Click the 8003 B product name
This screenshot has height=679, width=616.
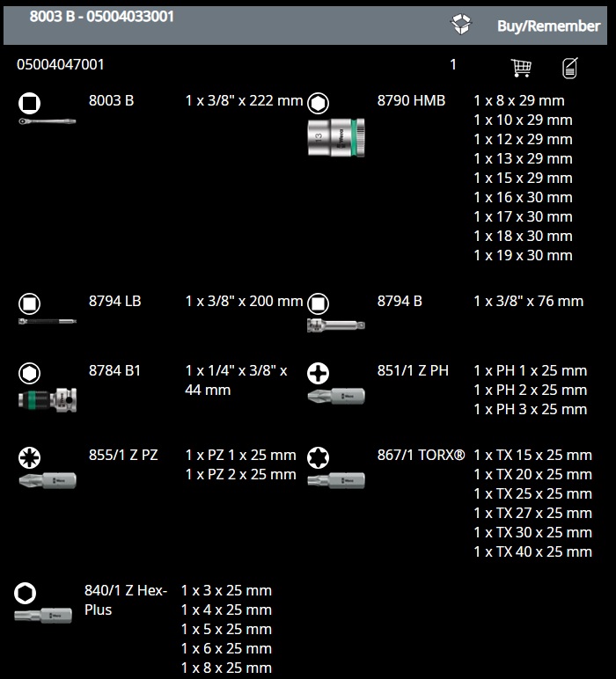pos(112,100)
